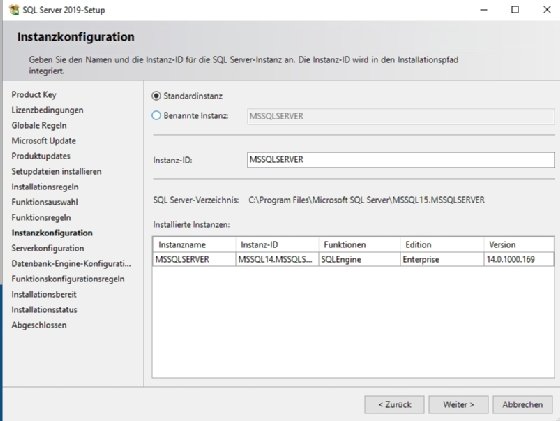Open the Product Key step
Viewport: 560px width, 421px height.
(x=34, y=95)
